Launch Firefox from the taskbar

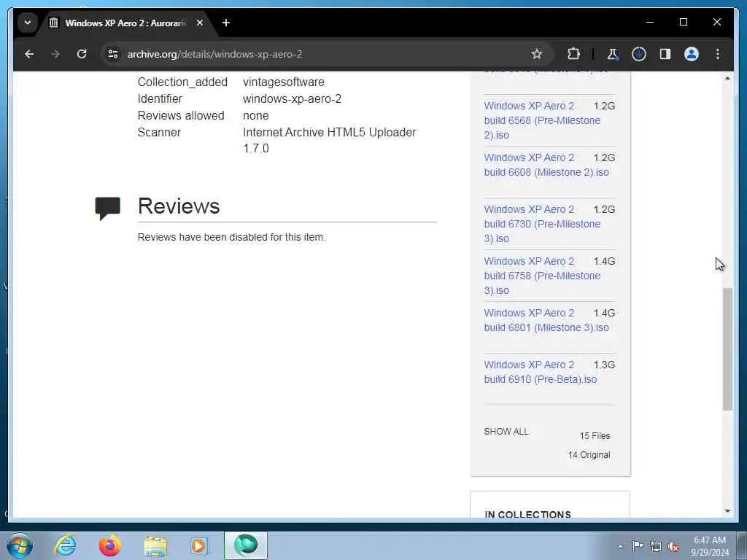110,545
